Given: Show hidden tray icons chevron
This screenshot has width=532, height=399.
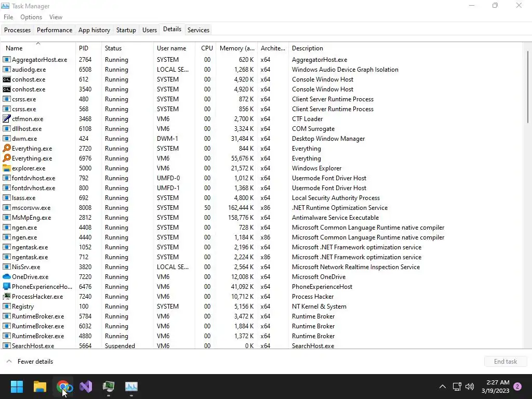Looking at the screenshot, I should (x=443, y=387).
